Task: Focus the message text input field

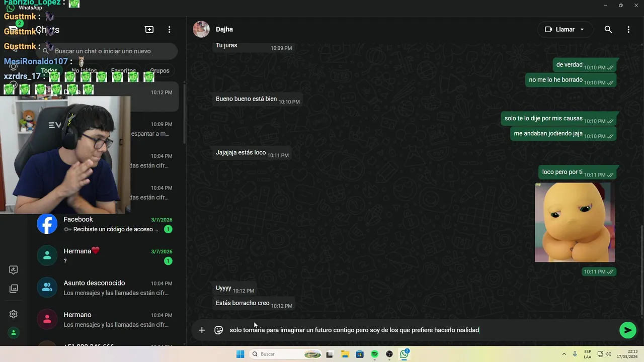Action: (422, 330)
